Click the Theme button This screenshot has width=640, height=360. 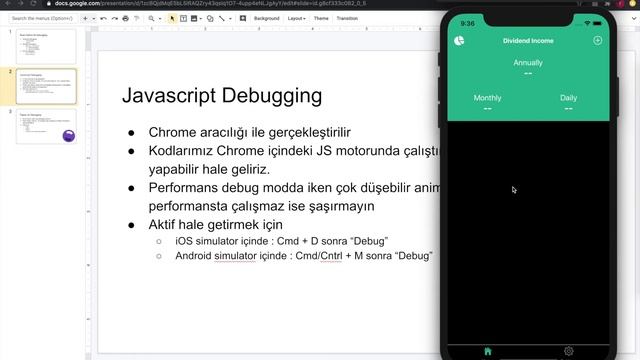pyautogui.click(x=321, y=18)
